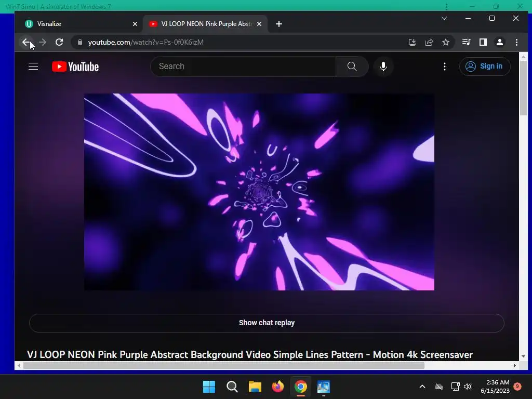Click the horizontal scrollbar right arrow
This screenshot has width=532, height=399.
coord(515,365)
